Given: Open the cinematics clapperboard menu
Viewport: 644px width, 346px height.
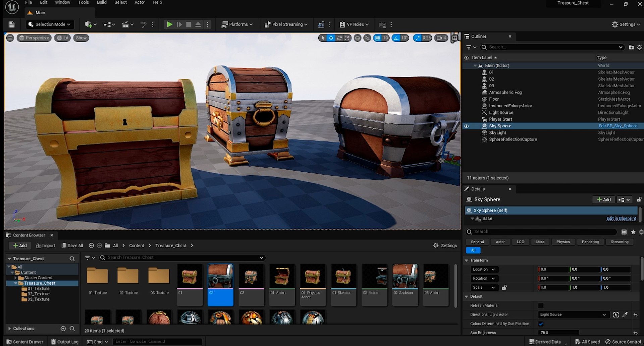Looking at the screenshot, I should tap(128, 24).
